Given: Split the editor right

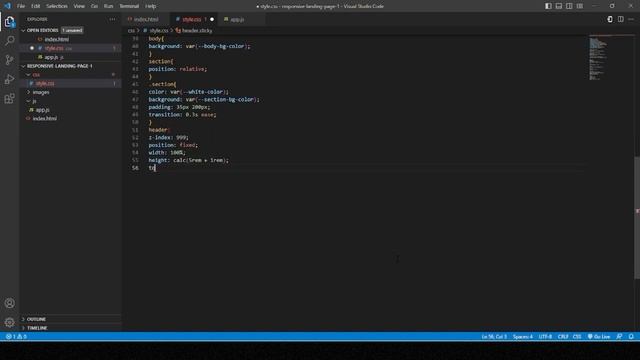Looking at the screenshot, I should [x=620, y=19].
